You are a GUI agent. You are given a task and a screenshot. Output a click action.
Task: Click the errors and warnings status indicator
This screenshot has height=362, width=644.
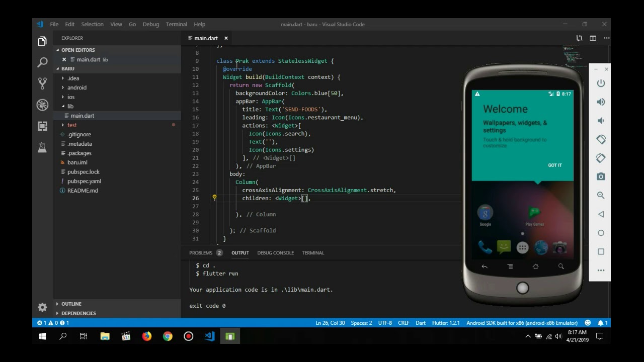[53, 323]
